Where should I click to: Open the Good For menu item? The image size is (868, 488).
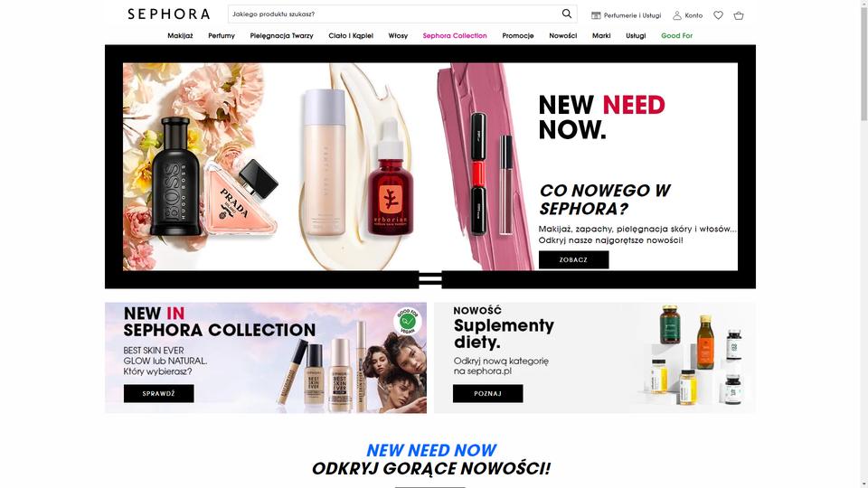tap(676, 35)
